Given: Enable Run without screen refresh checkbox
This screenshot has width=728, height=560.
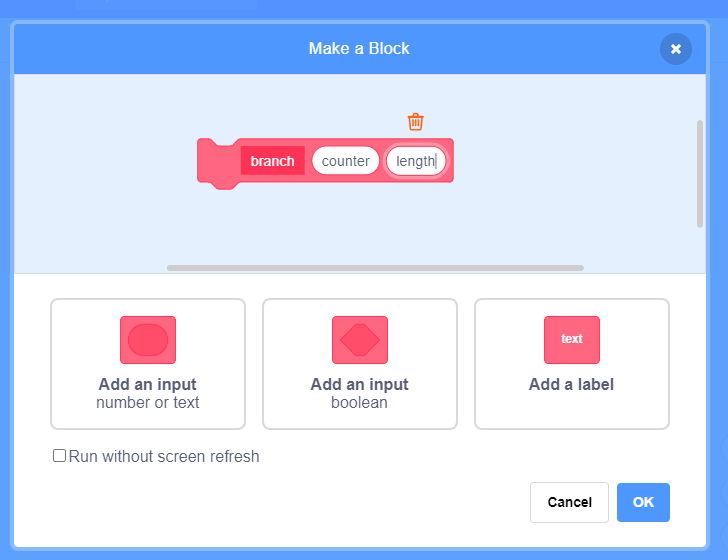Looking at the screenshot, I should coord(60,456).
